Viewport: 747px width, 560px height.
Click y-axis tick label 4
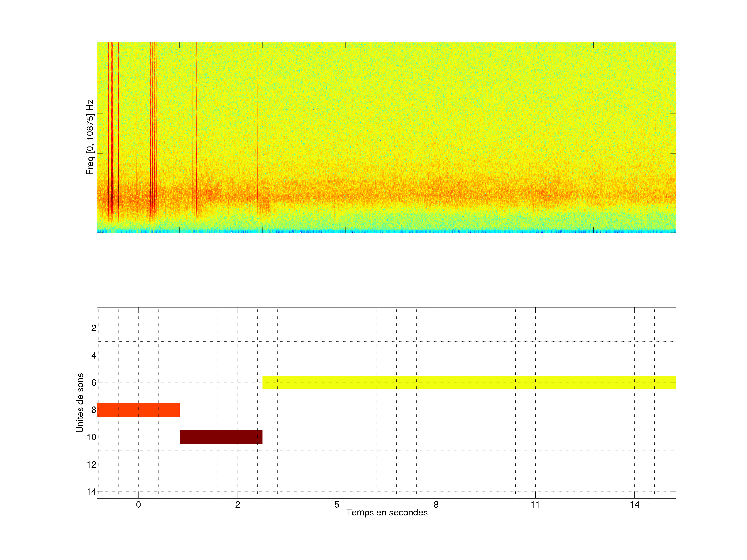point(94,355)
